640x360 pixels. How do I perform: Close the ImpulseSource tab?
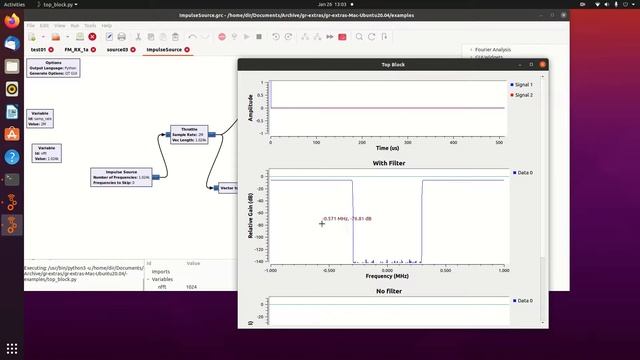point(187,49)
